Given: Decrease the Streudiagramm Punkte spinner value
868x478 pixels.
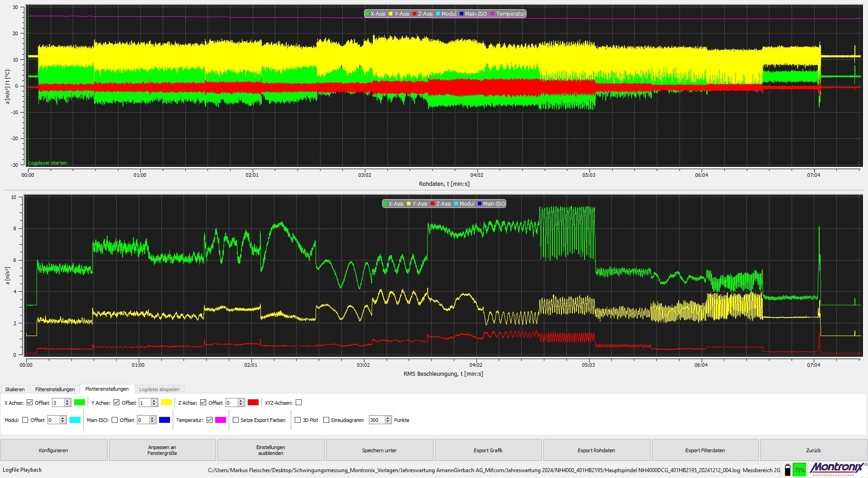Looking at the screenshot, I should click(x=388, y=422).
